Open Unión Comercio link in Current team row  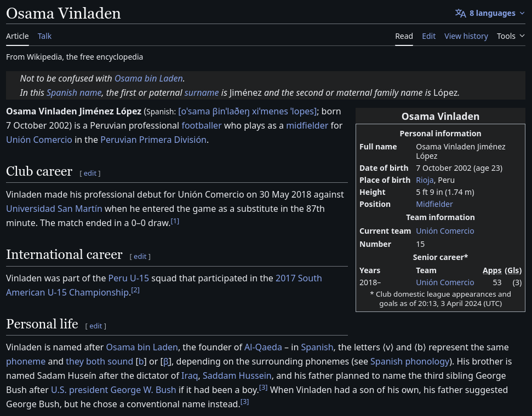[445, 231]
